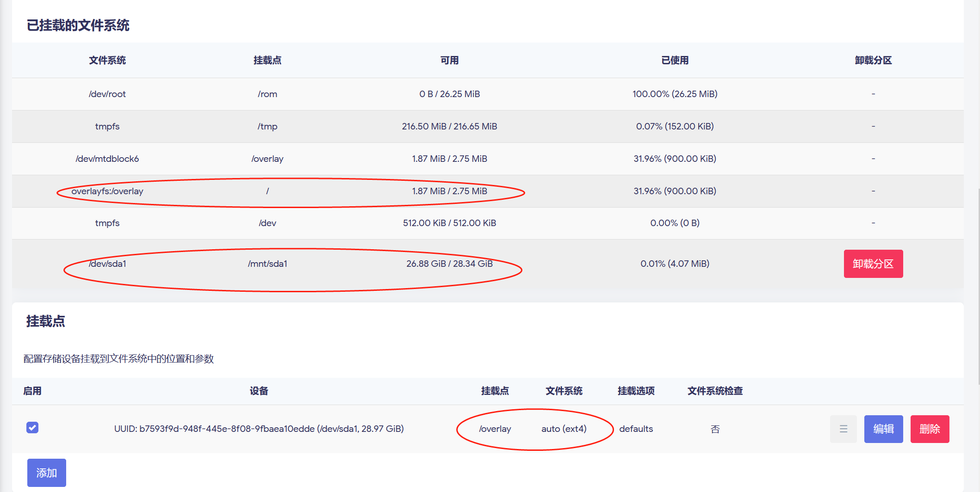The width and height of the screenshot is (980, 492).
Task: Click the 文件系统 column header
Action: click(x=107, y=60)
